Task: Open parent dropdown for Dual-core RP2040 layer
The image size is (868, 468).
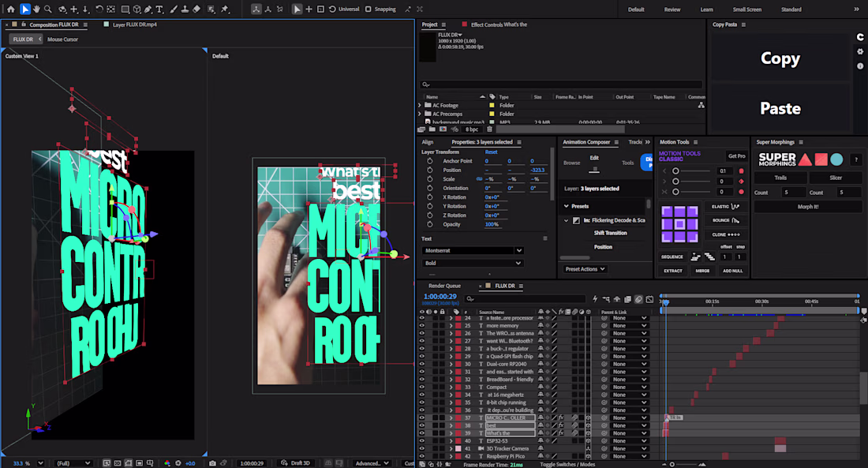Action: point(629,364)
